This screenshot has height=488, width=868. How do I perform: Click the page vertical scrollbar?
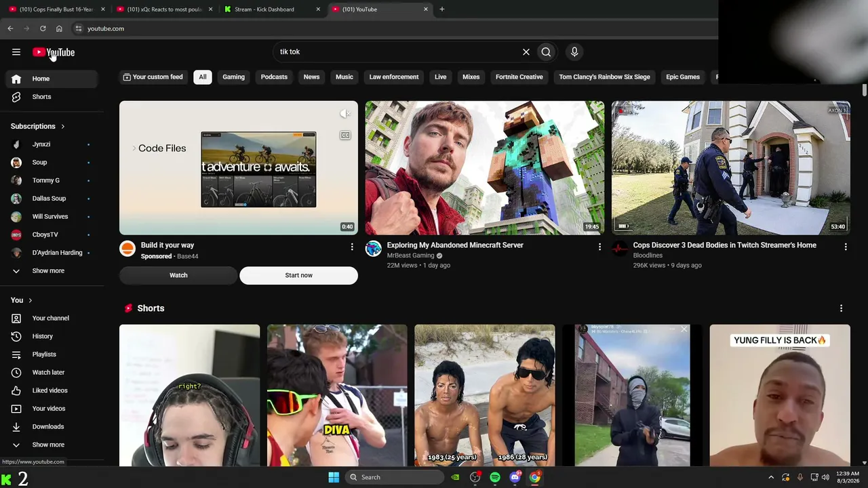click(x=865, y=91)
